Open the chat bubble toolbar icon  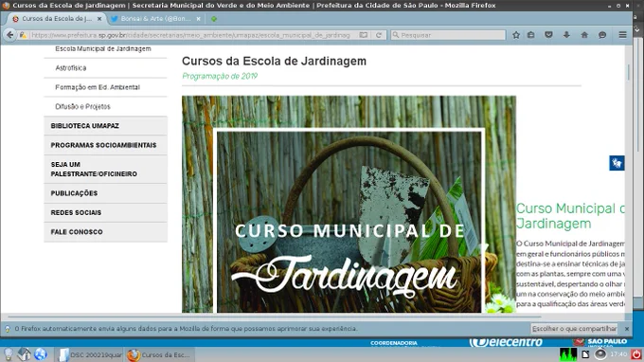pos(602,35)
